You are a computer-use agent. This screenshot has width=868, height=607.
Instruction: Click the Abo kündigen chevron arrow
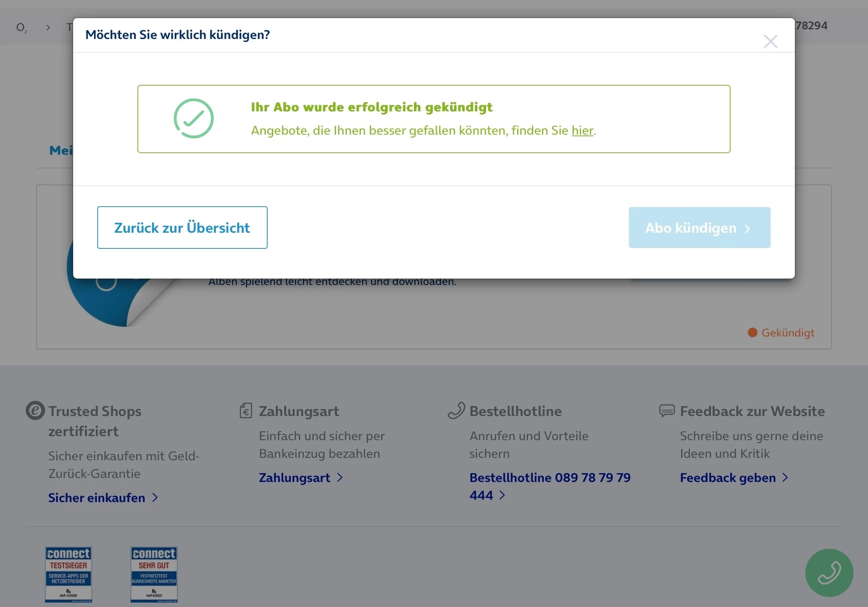pos(747,228)
